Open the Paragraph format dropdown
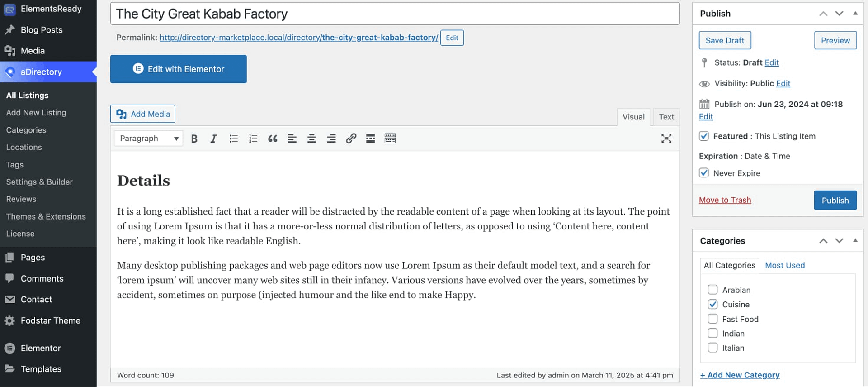Viewport: 868px width, 387px height. pos(148,139)
